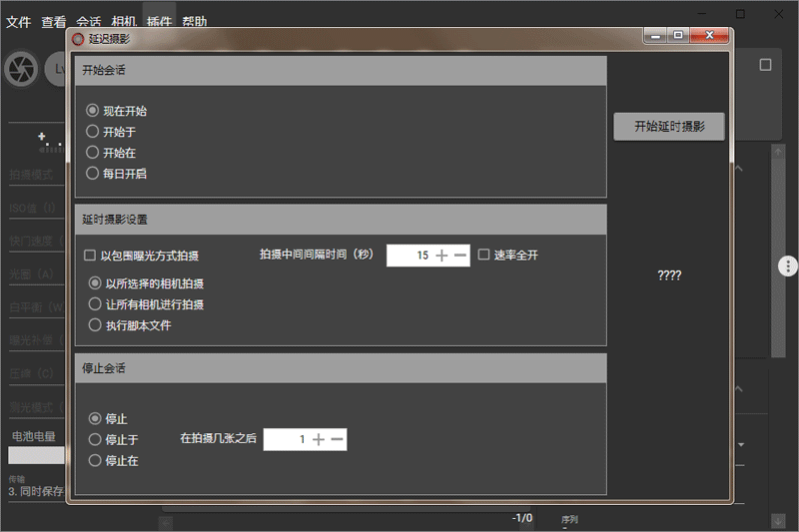Open the 查看 menu

coord(54,22)
